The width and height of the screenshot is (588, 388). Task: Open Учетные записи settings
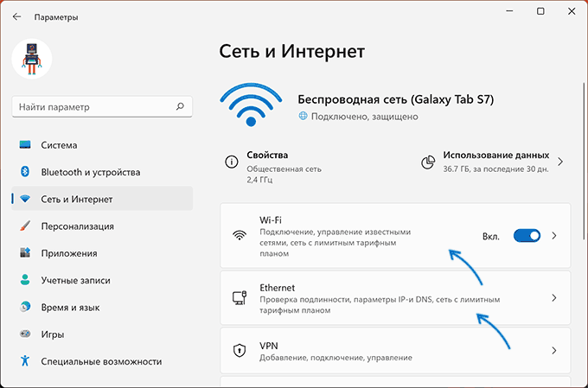(102, 280)
